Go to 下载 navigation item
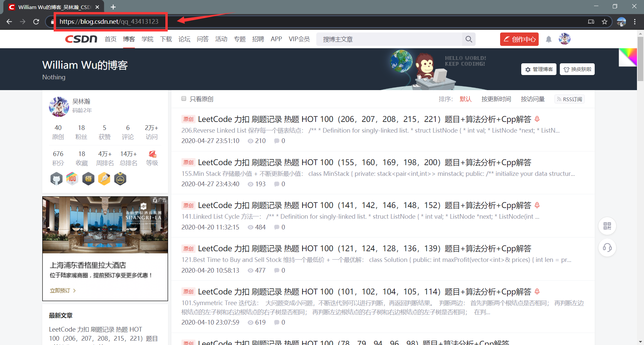 click(x=166, y=39)
